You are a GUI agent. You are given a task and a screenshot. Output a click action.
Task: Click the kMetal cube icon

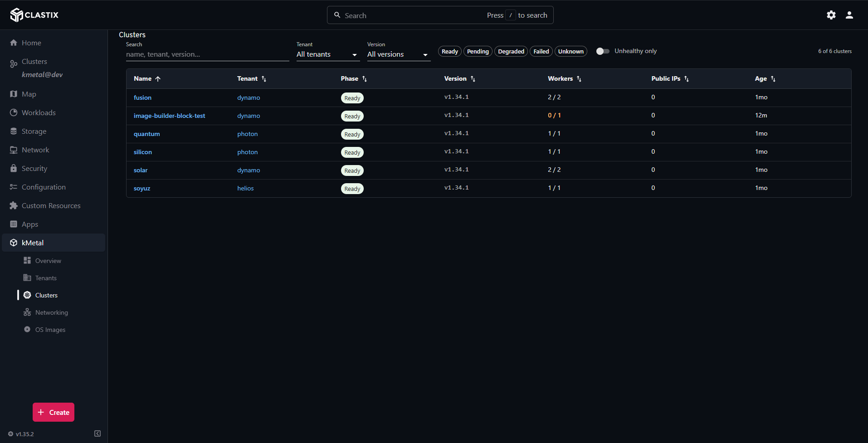pyautogui.click(x=14, y=243)
